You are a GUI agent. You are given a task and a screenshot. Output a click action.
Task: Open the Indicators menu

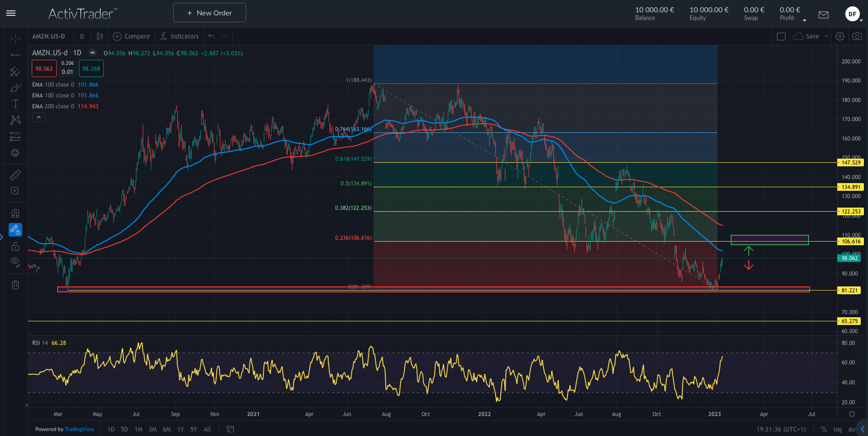click(x=179, y=36)
